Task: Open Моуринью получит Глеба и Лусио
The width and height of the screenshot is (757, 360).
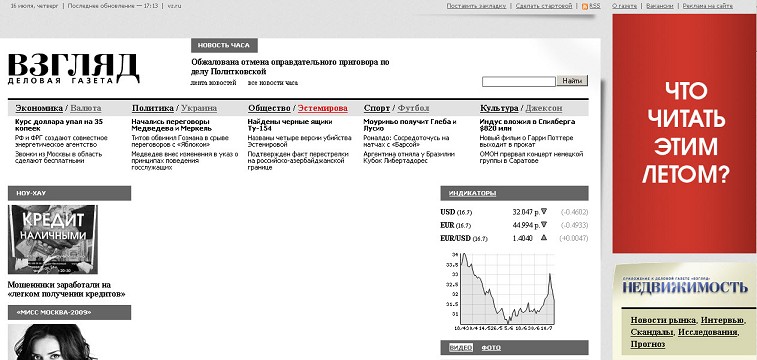Action: pos(410,125)
